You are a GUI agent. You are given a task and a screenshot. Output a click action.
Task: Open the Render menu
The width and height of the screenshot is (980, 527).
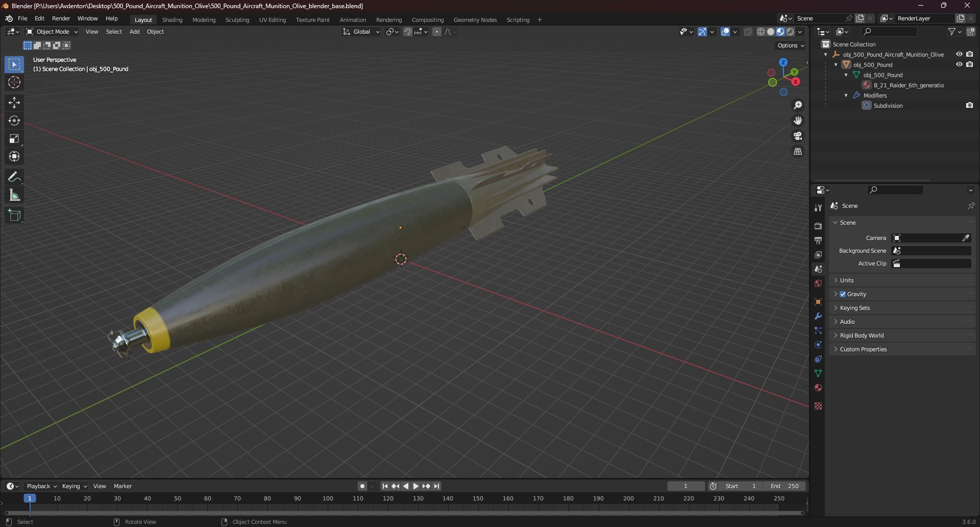coord(61,18)
